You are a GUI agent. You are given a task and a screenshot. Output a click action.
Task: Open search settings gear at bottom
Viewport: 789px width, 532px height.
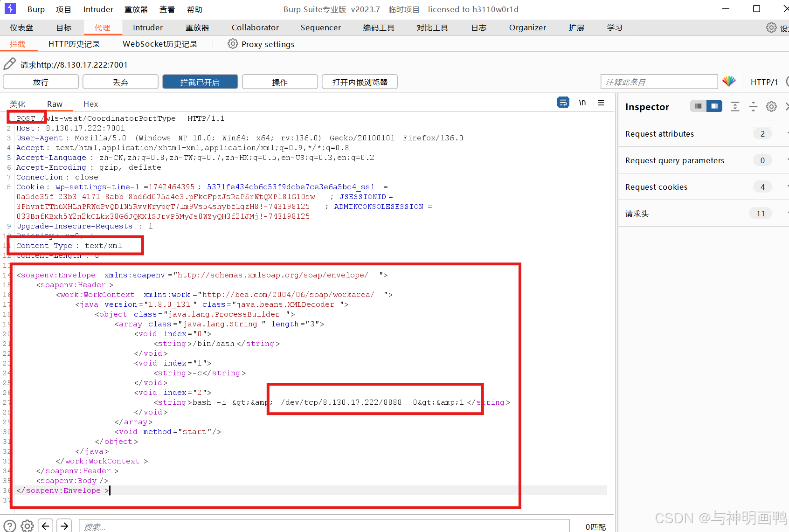(27, 526)
